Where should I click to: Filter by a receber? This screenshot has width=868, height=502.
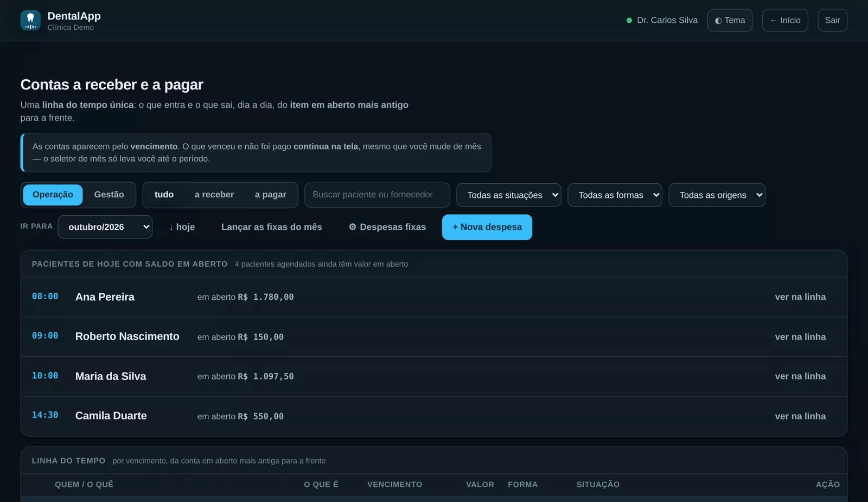(214, 195)
